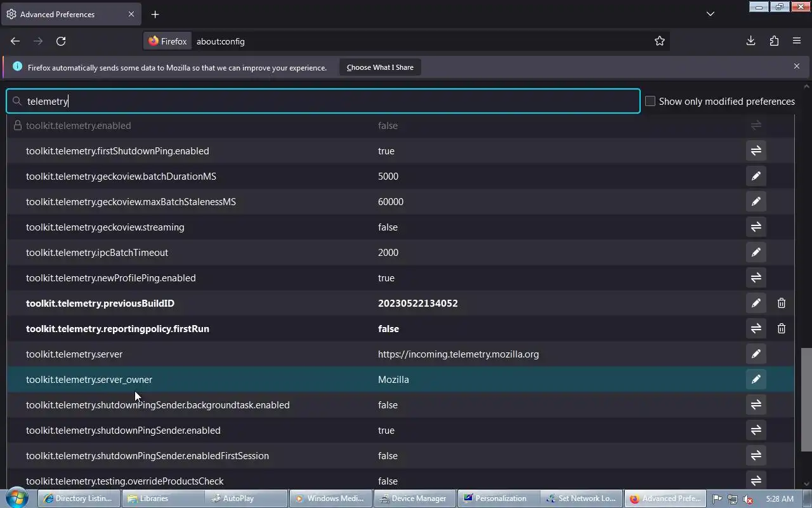Screen dimensions: 812x508
Task: Click the locked toolkit.telemetry.enabled row name
Action: (78, 125)
